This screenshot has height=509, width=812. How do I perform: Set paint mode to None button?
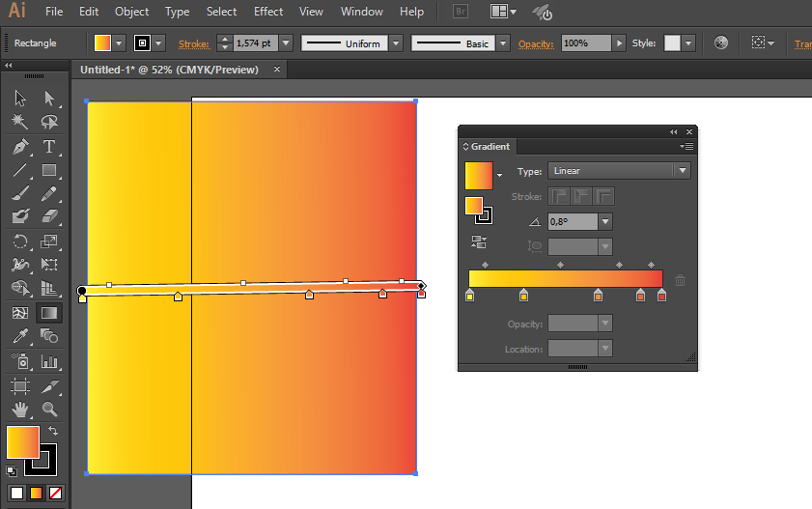tap(55, 493)
